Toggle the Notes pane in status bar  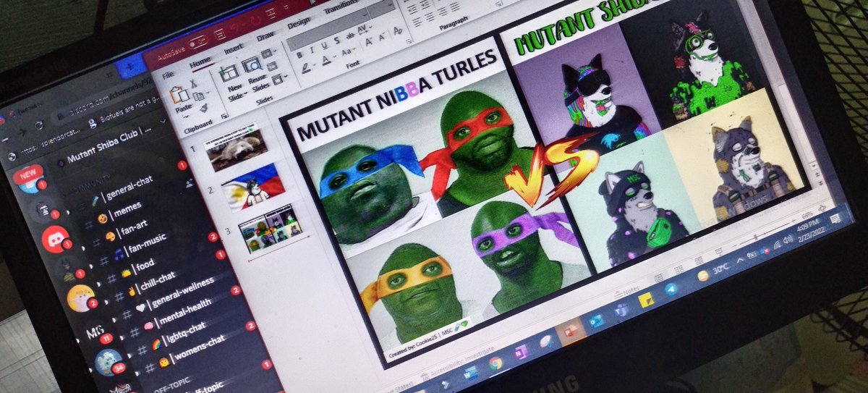[x=628, y=291]
